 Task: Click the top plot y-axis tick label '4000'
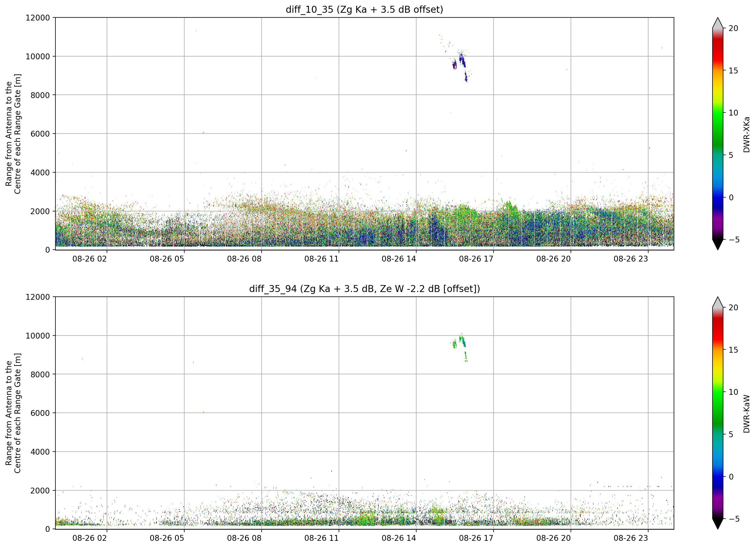click(x=40, y=172)
